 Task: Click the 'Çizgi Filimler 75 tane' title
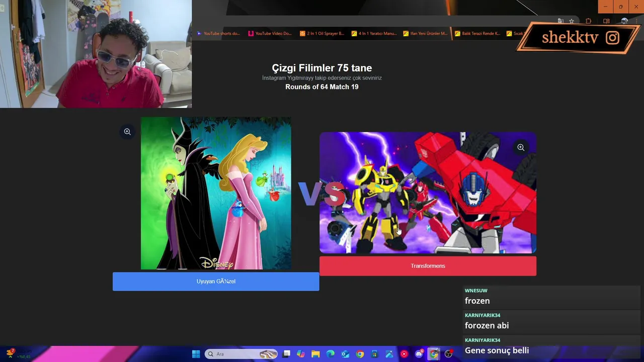click(x=322, y=68)
